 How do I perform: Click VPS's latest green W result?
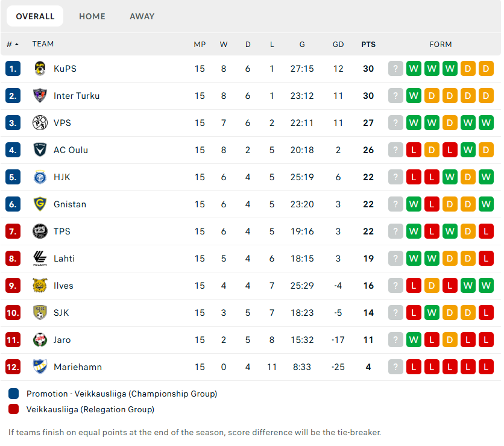(x=414, y=123)
